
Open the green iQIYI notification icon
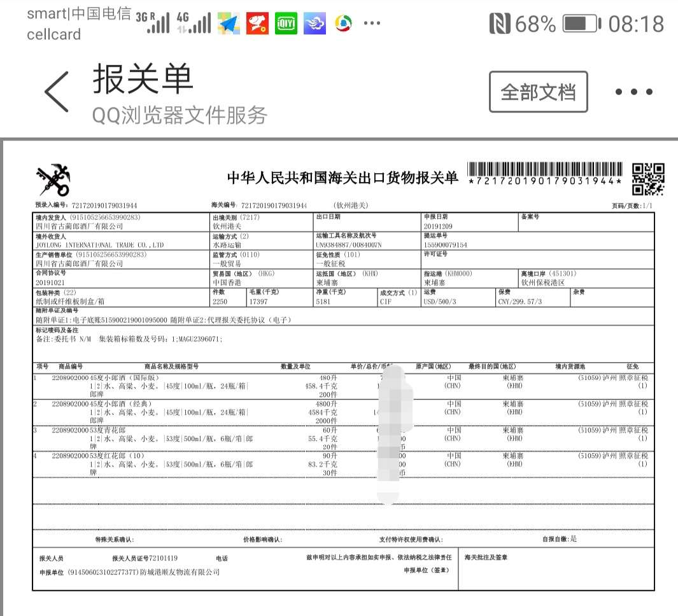pos(286,23)
